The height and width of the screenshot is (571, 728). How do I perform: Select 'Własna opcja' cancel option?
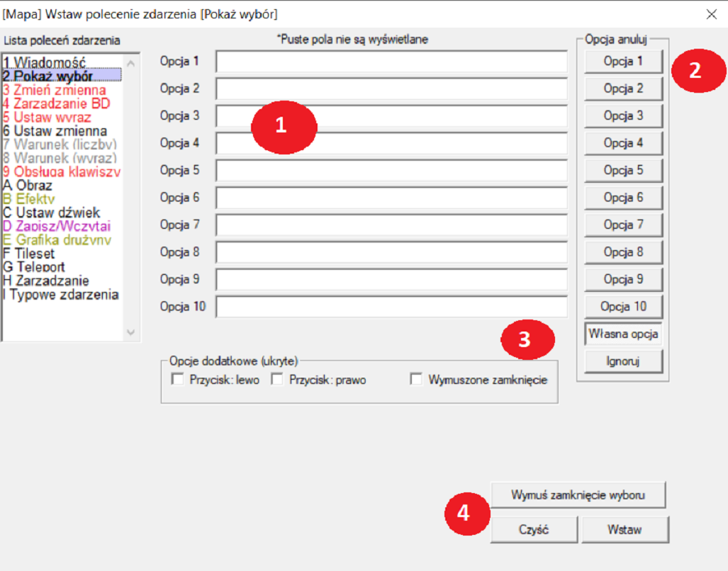point(623,334)
